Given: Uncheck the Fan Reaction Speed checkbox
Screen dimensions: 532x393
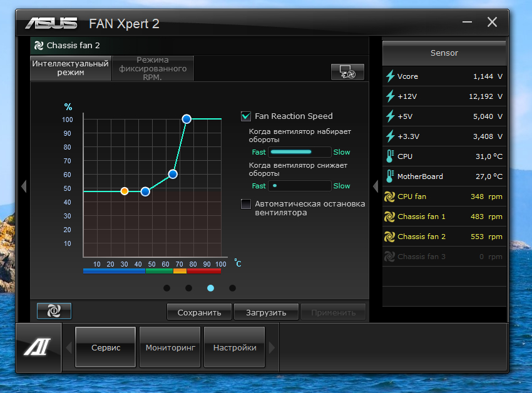Looking at the screenshot, I should coord(246,116).
